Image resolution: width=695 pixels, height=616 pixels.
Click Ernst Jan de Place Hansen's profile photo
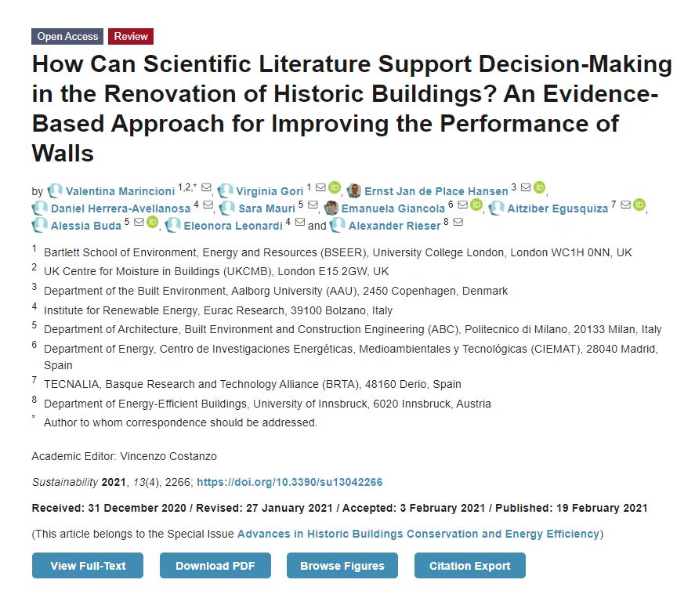pos(353,190)
